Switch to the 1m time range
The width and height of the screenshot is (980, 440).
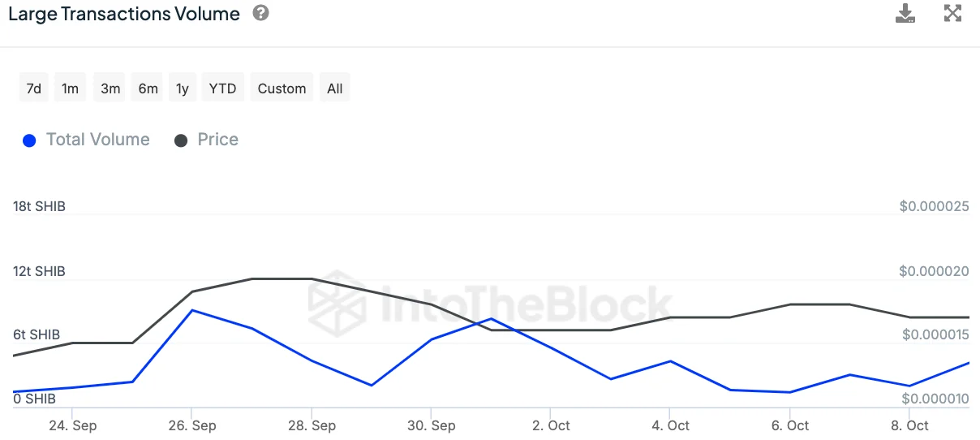(71, 88)
